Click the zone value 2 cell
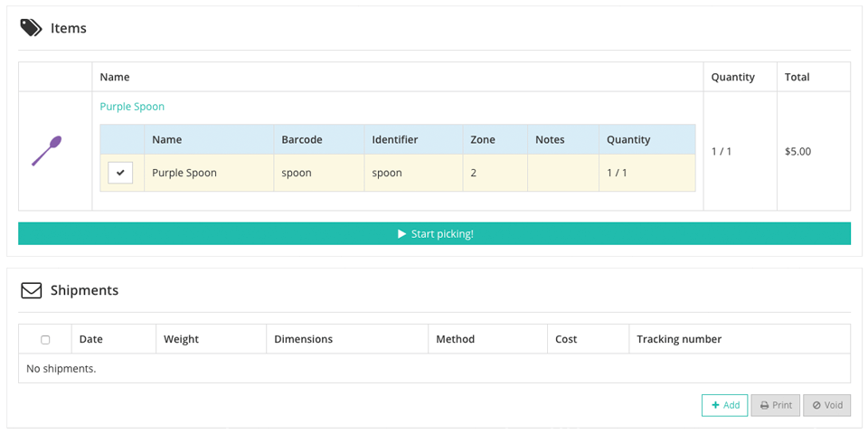Image resolution: width=868 pixels, height=434 pixels. coord(495,173)
